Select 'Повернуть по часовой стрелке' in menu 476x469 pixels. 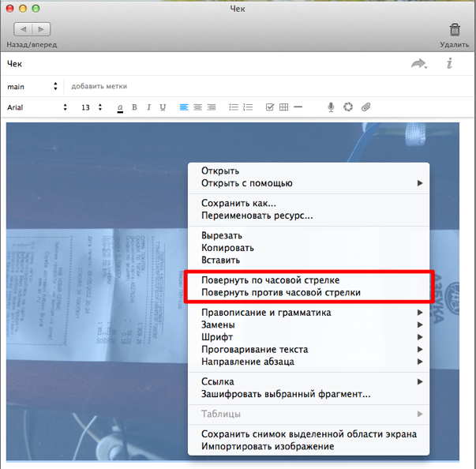[272, 280]
